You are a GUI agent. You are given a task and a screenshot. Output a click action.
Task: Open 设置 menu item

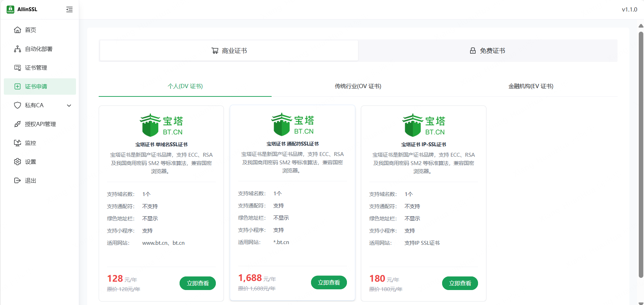(x=40, y=162)
